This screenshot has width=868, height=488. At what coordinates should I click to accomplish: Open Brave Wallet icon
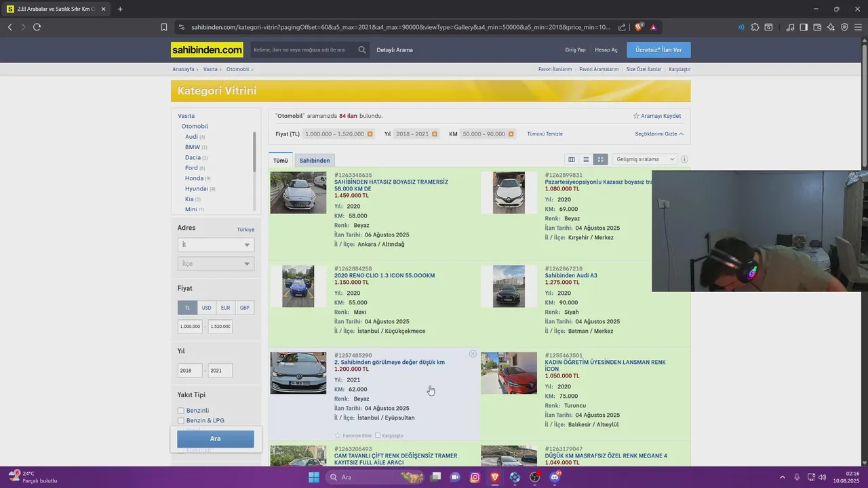coord(817,27)
